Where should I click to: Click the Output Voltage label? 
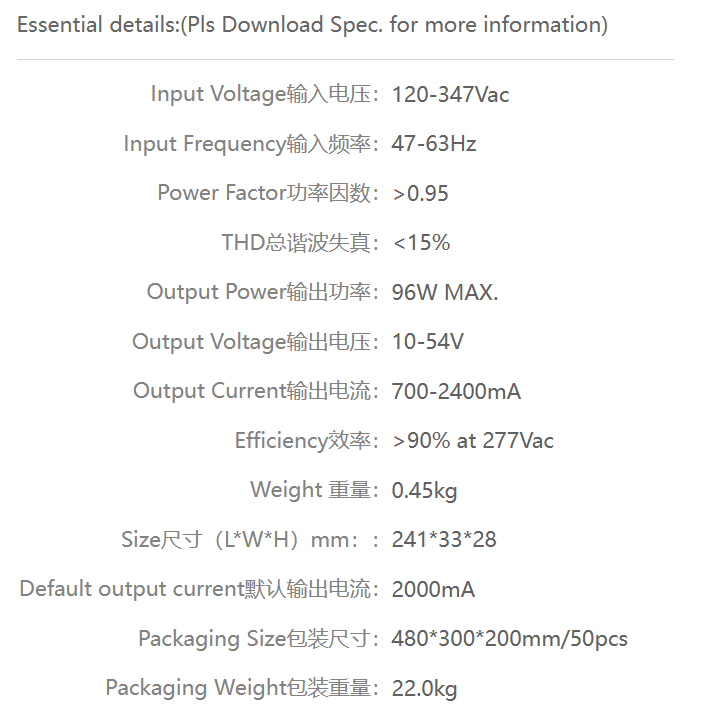pyautogui.click(x=255, y=342)
